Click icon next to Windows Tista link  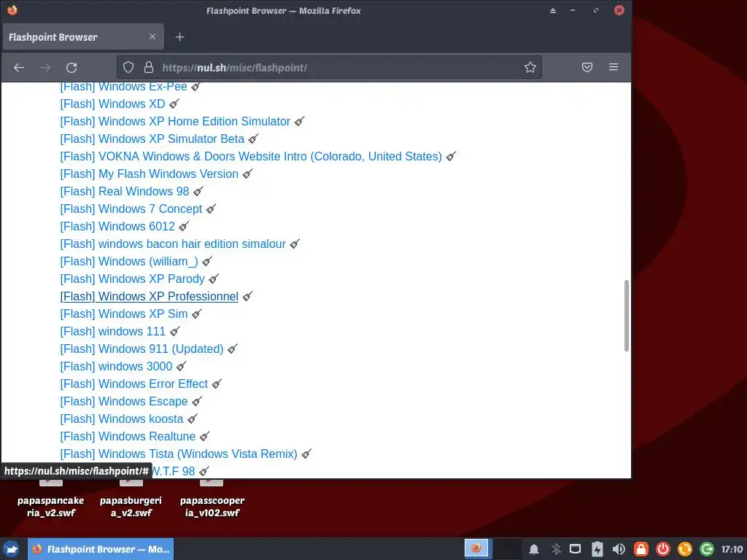point(306,454)
